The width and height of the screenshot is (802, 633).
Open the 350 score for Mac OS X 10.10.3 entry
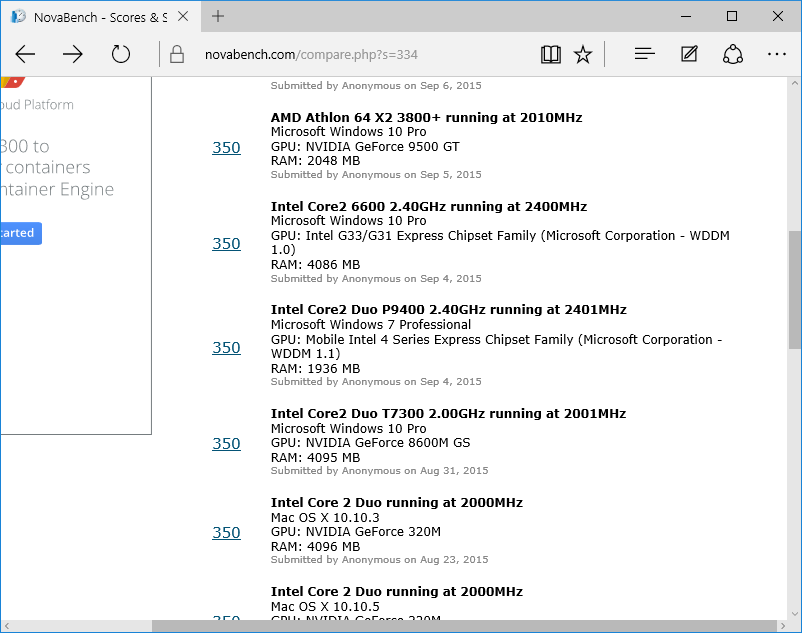226,532
